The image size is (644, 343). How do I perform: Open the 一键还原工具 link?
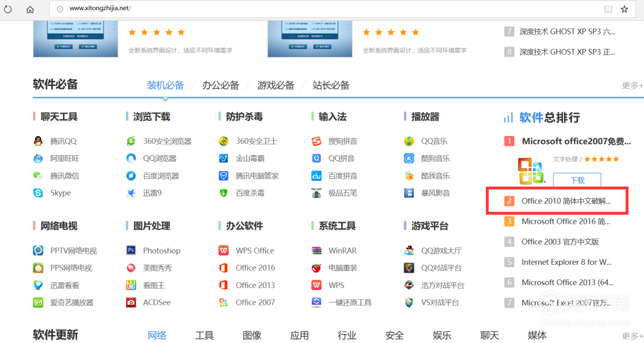click(x=350, y=303)
